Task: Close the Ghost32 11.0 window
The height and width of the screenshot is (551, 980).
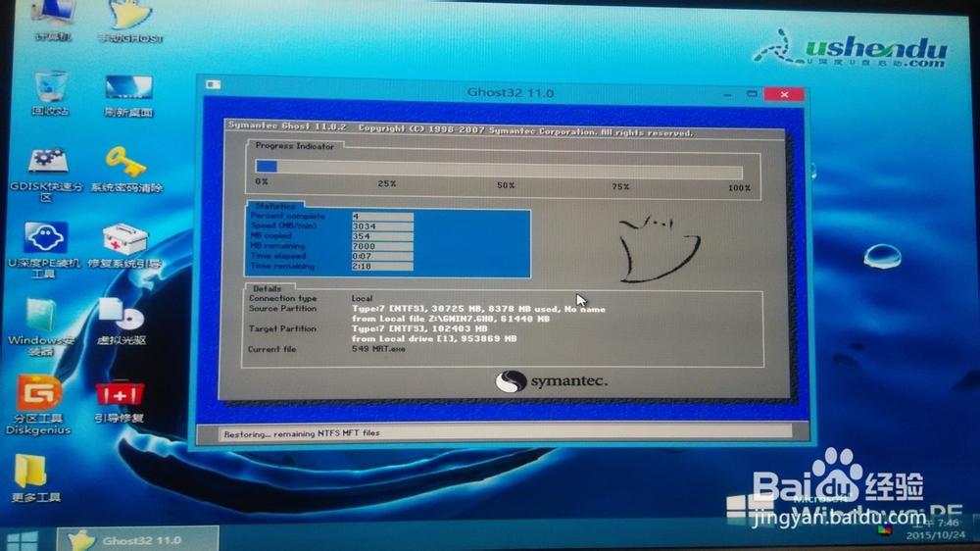Action: [x=784, y=94]
